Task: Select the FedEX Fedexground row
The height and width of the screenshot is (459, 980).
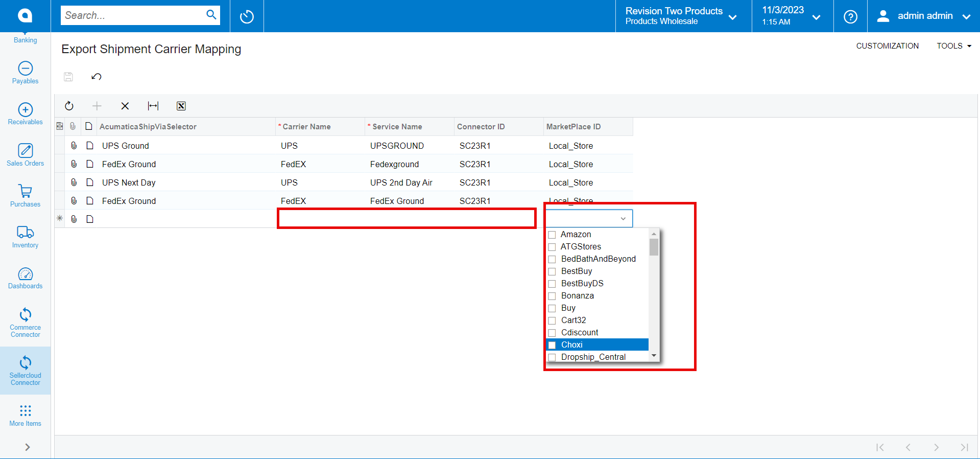Action: point(344,164)
